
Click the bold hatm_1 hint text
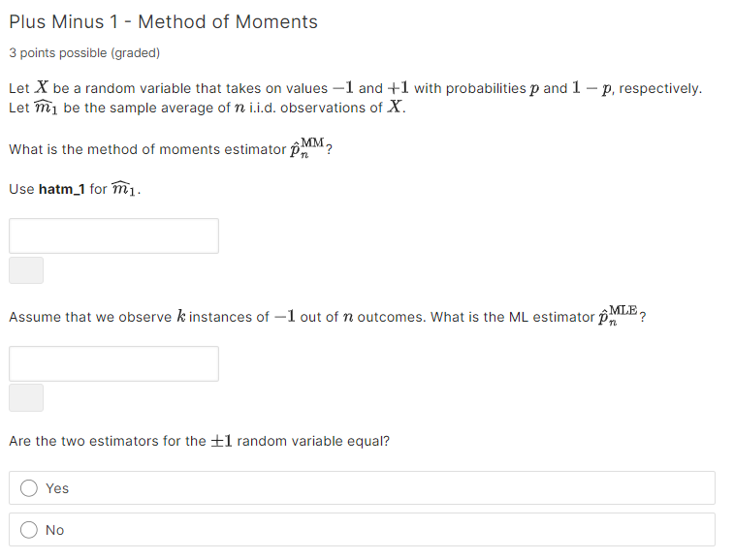coord(62,189)
